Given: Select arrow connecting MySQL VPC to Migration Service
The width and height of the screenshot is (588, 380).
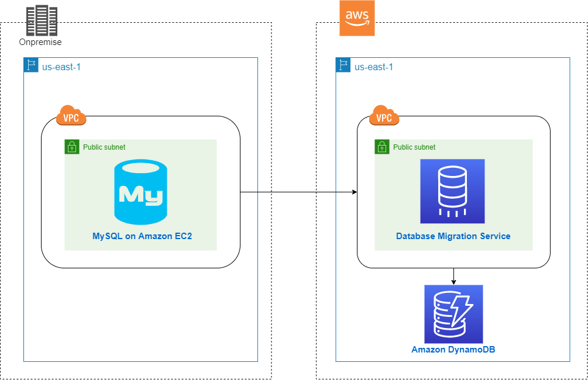Looking at the screenshot, I should [298, 192].
